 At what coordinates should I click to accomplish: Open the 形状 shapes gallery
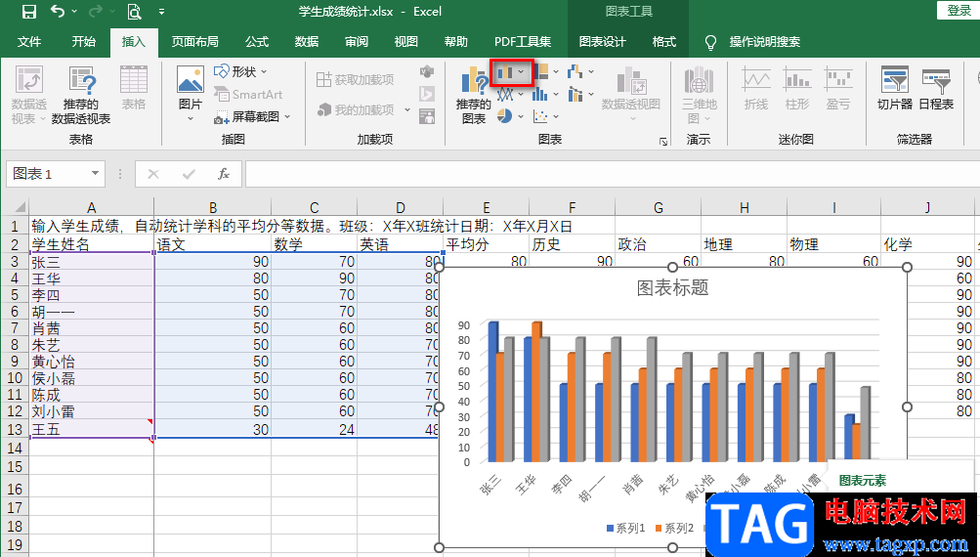[240, 72]
